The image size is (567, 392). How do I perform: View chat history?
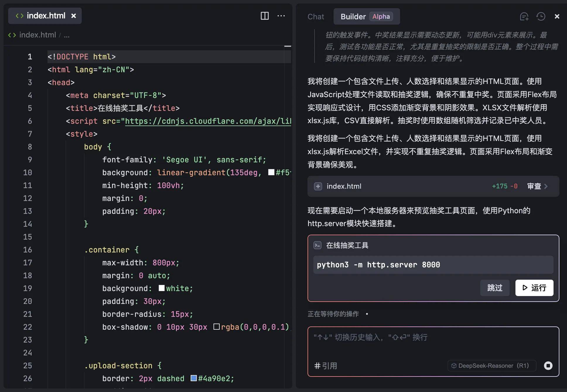[x=540, y=16]
